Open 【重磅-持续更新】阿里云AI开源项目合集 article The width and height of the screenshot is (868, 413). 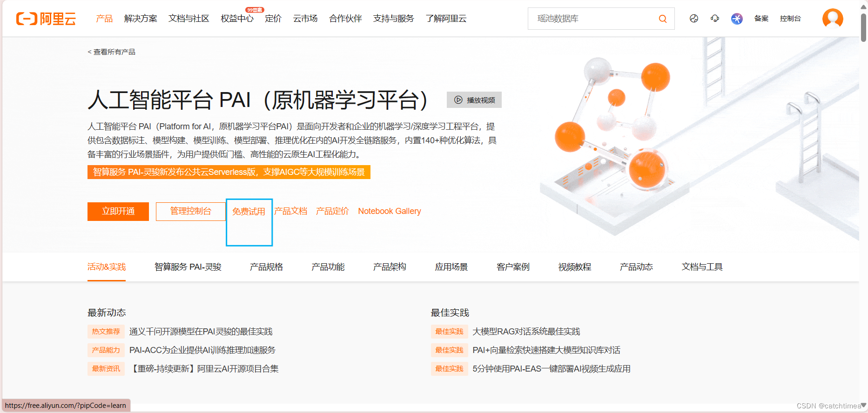[x=204, y=369]
